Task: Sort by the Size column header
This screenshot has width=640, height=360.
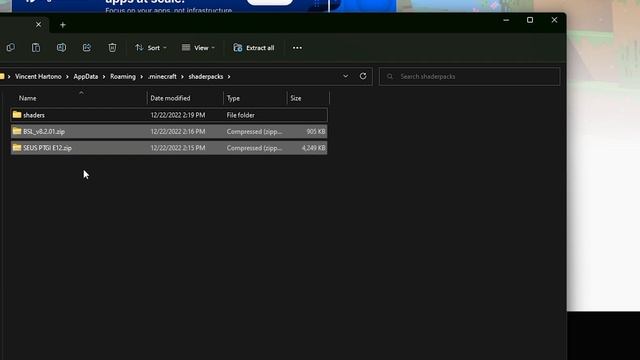Action: point(296,98)
